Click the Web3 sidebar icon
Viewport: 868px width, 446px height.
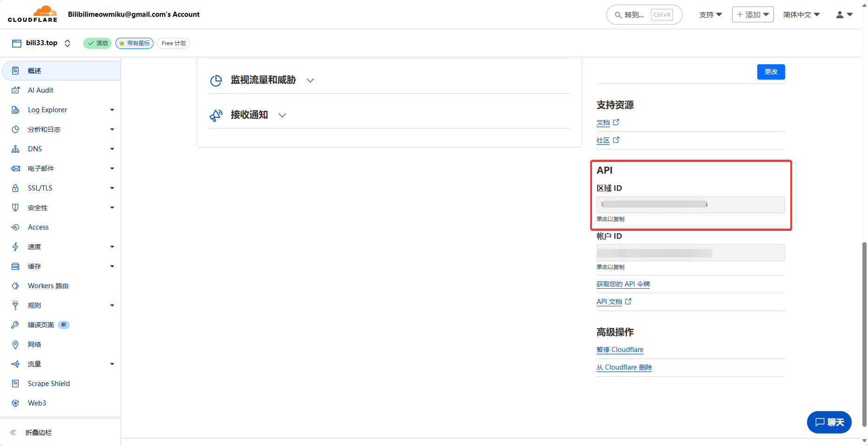tap(15, 403)
